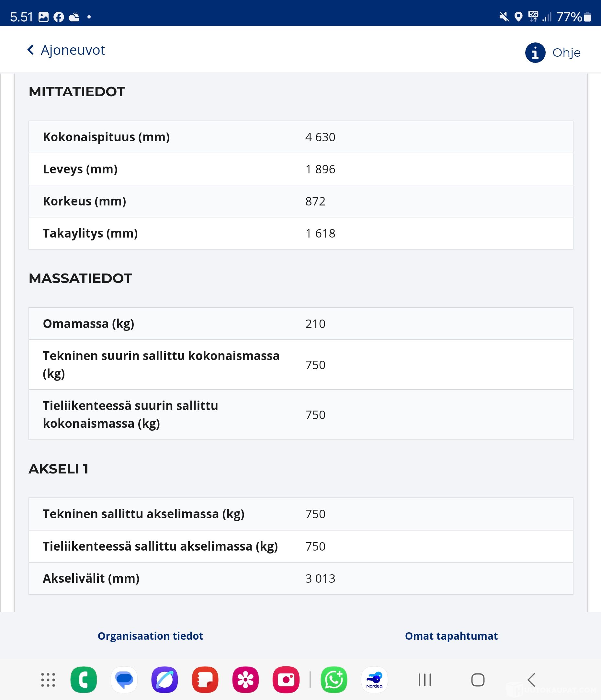Open Organisaation tiedot
Image resolution: width=601 pixels, height=700 pixels.
pyautogui.click(x=150, y=636)
